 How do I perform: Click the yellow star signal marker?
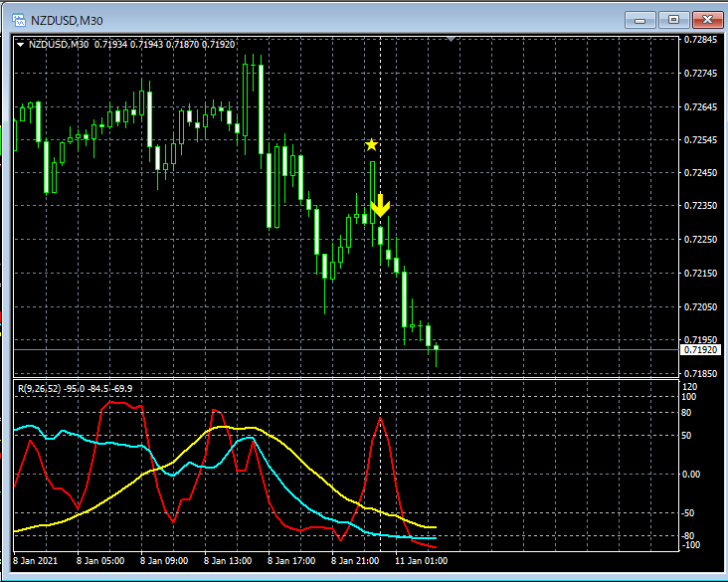(x=372, y=145)
